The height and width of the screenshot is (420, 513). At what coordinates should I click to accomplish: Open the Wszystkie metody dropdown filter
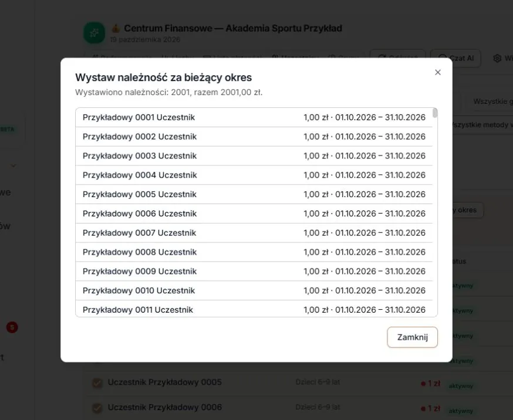coord(481,124)
